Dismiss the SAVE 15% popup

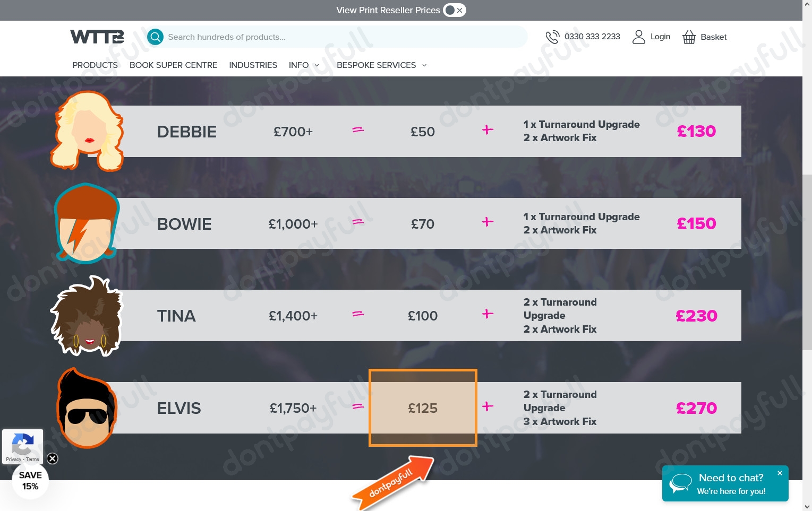(x=53, y=458)
